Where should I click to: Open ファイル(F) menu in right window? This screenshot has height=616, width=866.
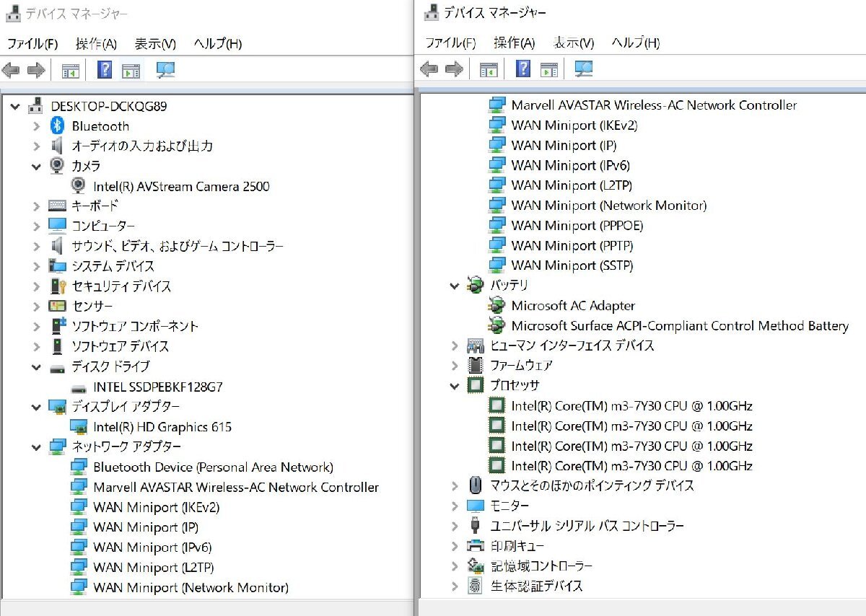click(450, 43)
